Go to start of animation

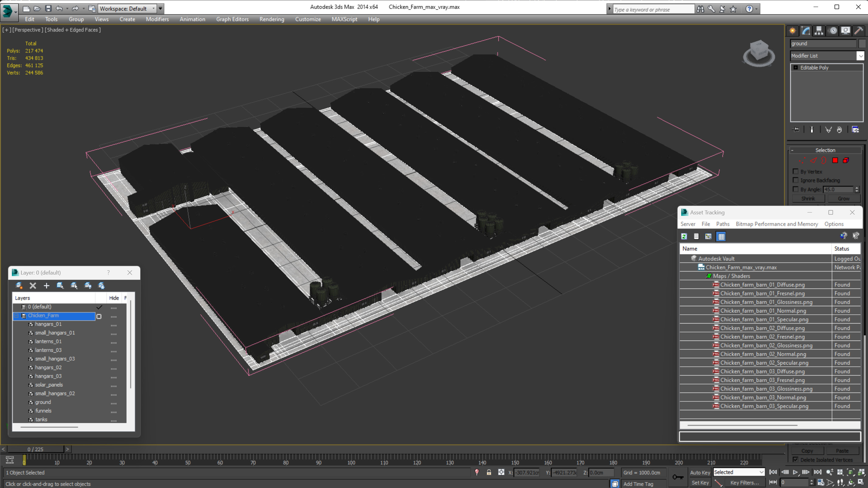(x=773, y=472)
